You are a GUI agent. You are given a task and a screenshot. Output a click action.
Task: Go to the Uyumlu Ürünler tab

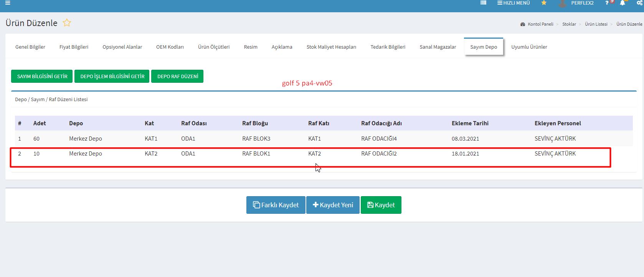coord(529,47)
